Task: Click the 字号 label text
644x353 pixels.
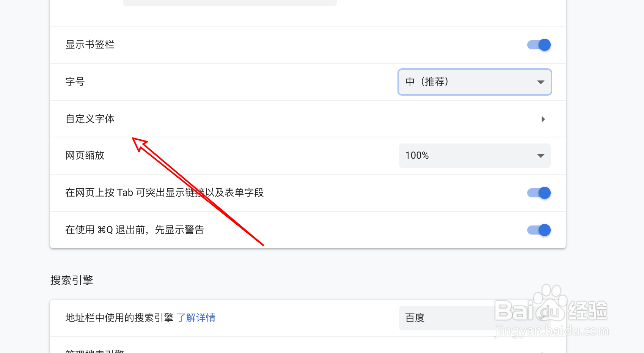Action: (x=75, y=82)
